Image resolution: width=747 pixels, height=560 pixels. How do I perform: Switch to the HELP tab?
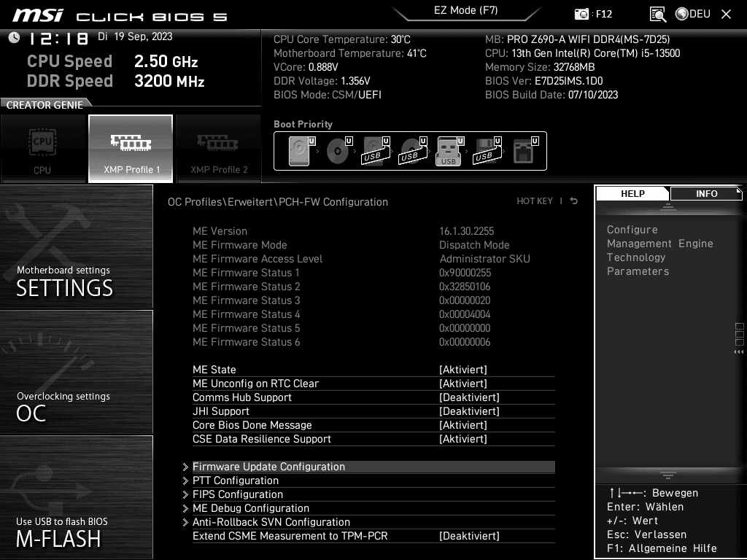(x=632, y=194)
